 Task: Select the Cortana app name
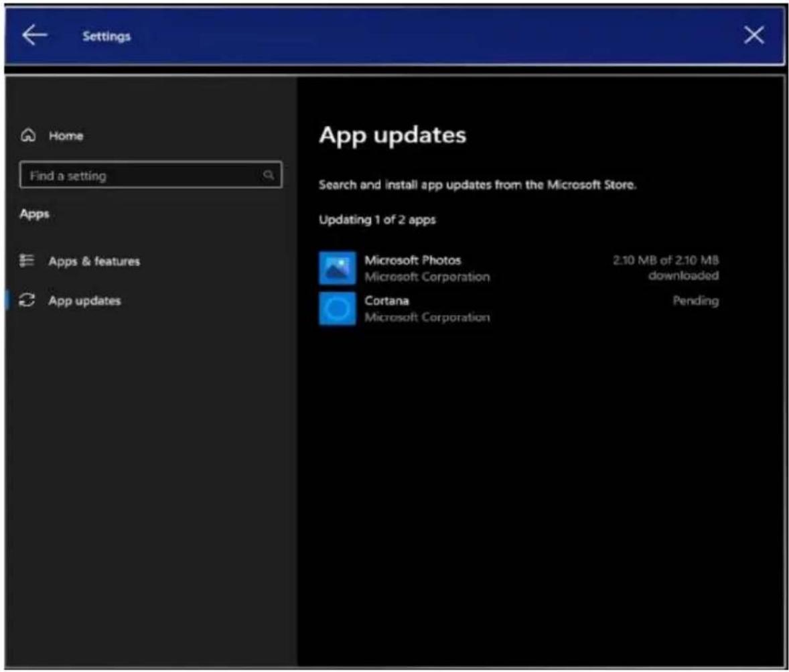click(386, 301)
